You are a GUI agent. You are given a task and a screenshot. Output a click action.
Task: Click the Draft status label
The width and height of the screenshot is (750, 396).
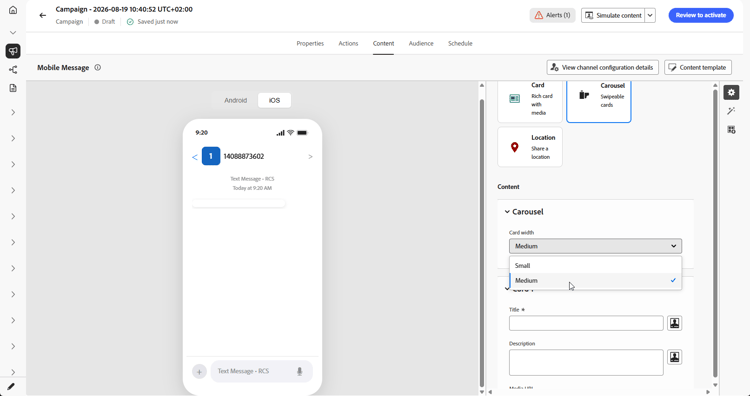[105, 22]
